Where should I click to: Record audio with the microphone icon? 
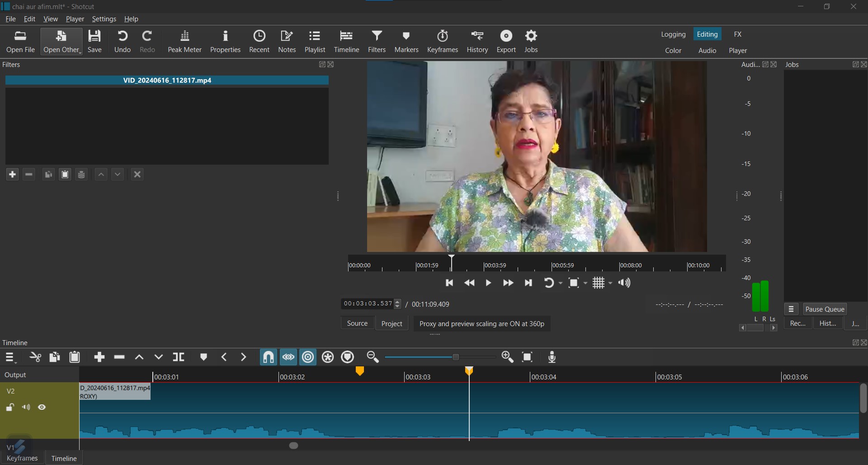point(552,357)
